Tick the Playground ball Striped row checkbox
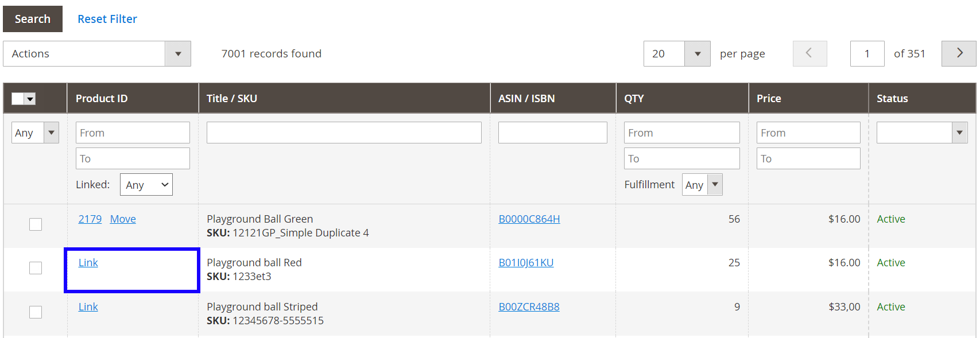The height and width of the screenshot is (338, 980). (36, 312)
